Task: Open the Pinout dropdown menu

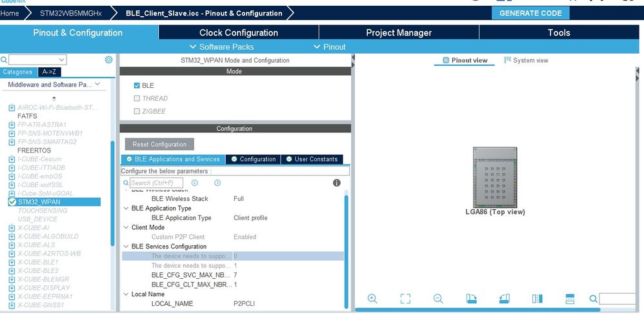Action: click(x=329, y=47)
